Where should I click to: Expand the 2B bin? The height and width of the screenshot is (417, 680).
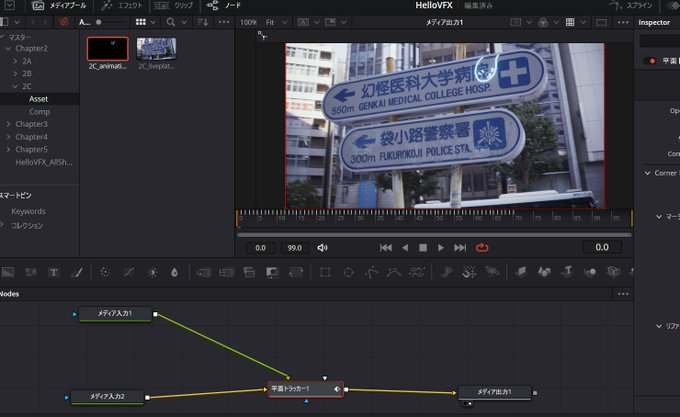(x=16, y=74)
